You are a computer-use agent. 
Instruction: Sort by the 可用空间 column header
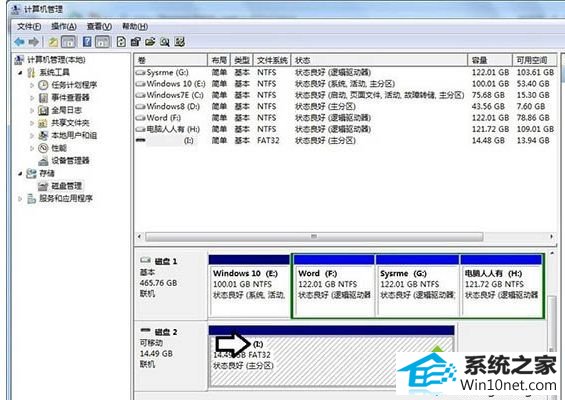[535, 60]
